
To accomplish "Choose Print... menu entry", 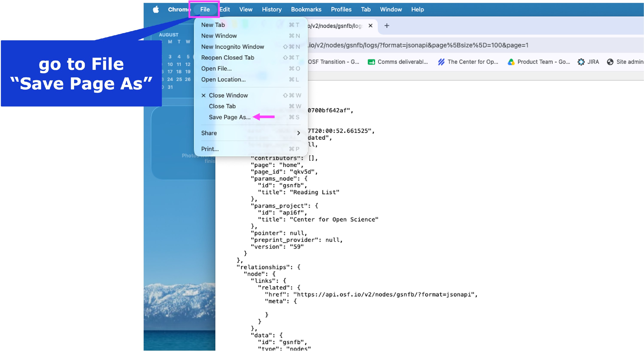I will point(251,149).
